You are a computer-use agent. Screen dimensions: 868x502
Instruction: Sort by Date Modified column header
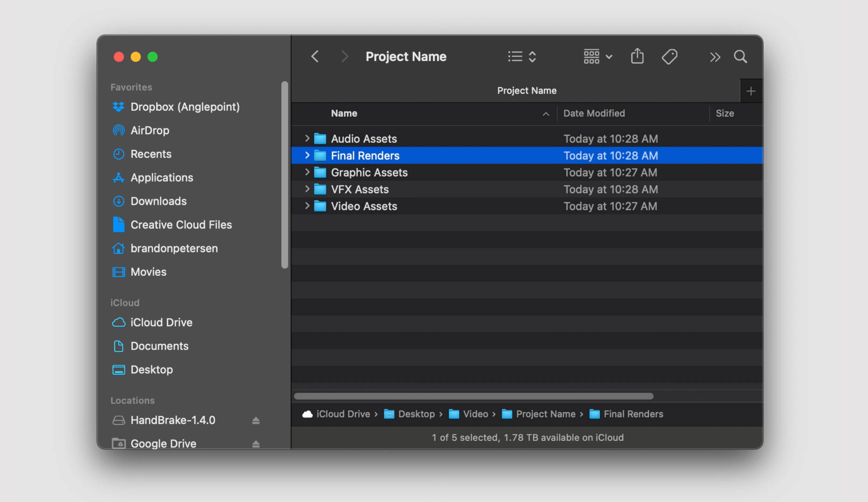pyautogui.click(x=594, y=113)
